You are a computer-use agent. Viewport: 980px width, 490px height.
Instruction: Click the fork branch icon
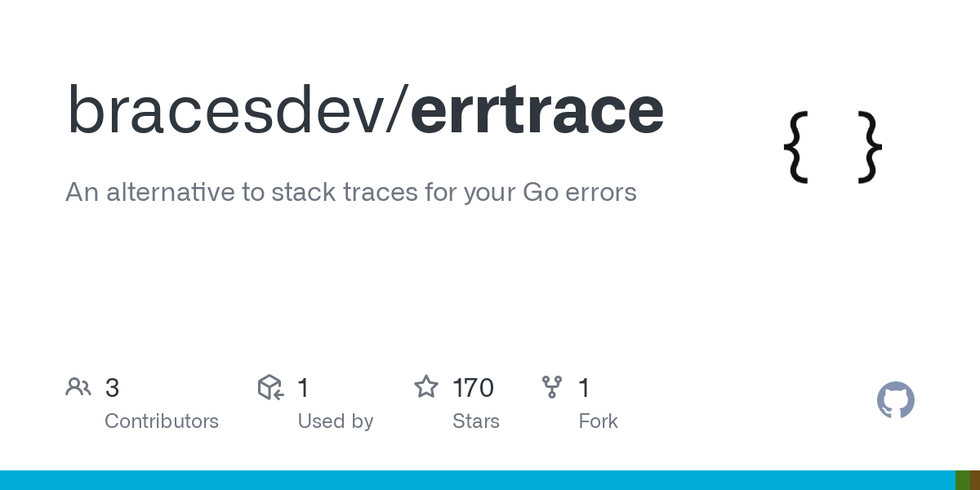click(552, 387)
